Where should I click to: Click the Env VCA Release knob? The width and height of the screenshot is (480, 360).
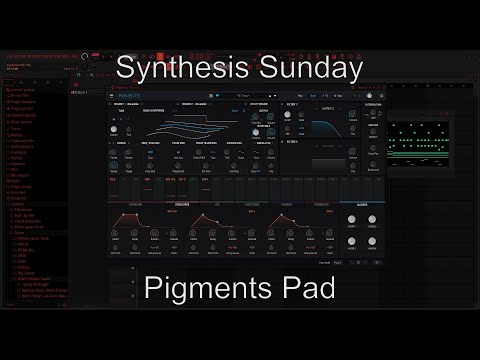pyautogui.click(x=173, y=233)
